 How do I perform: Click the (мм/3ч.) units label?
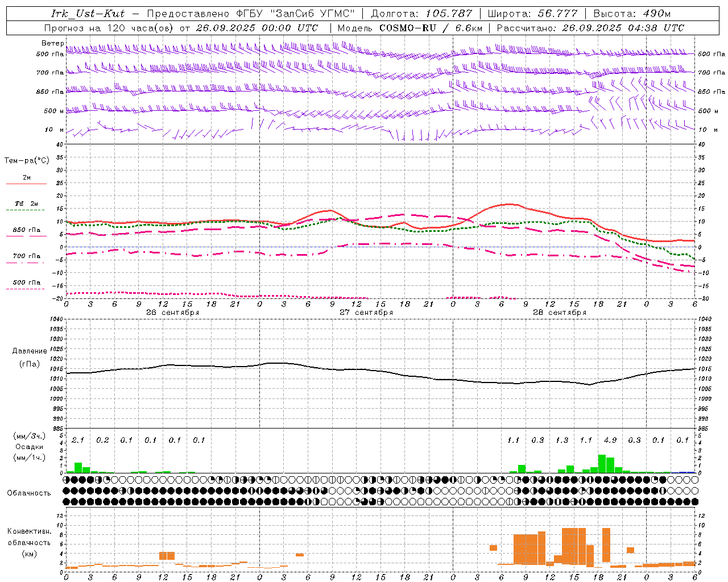tap(30, 436)
